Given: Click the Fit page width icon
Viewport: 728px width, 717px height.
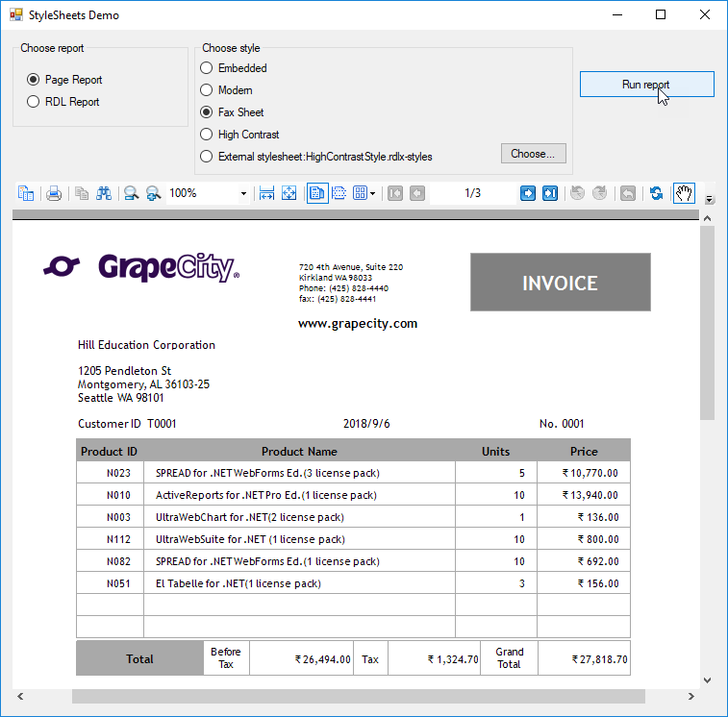Looking at the screenshot, I should click(266, 193).
